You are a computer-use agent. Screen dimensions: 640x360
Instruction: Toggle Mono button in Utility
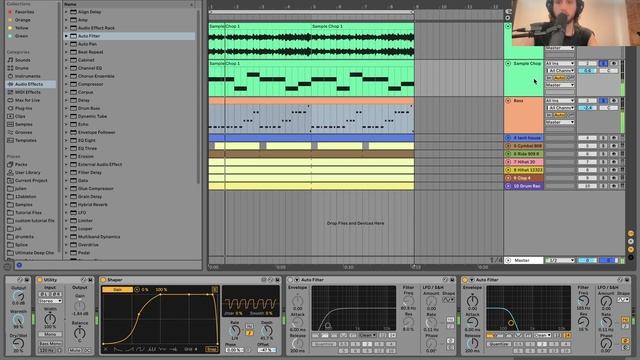tap(50, 334)
